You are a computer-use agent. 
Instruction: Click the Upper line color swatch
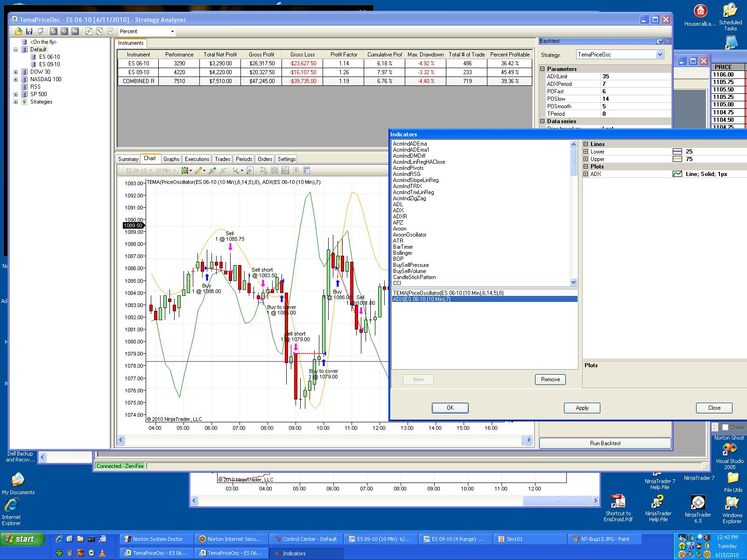coord(677,159)
